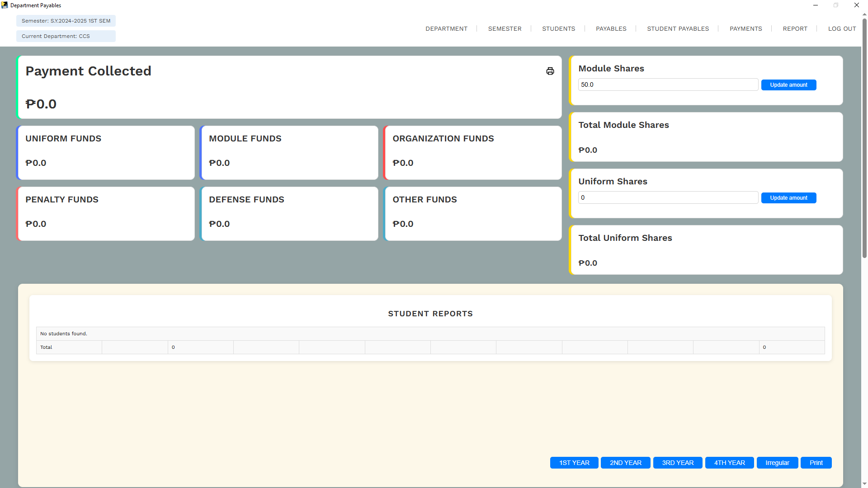Show Irregular students
The image size is (868, 488).
[x=777, y=462]
